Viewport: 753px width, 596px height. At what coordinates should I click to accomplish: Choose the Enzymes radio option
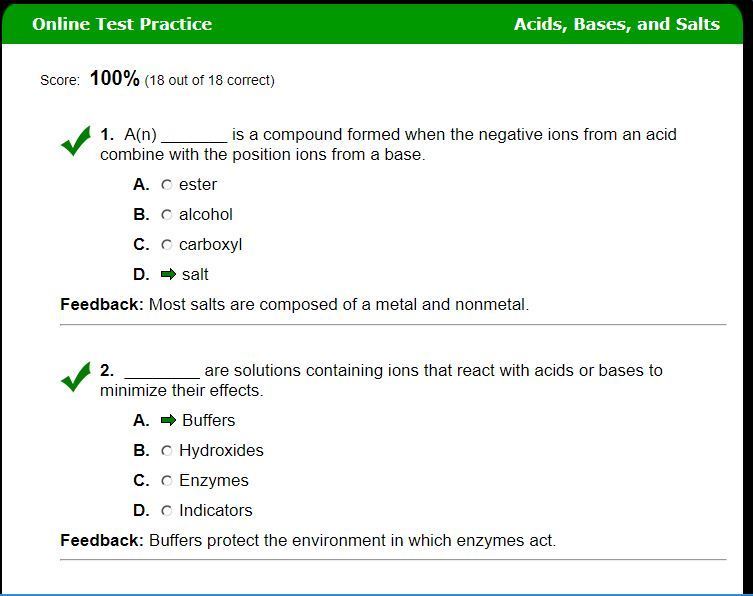(x=167, y=481)
